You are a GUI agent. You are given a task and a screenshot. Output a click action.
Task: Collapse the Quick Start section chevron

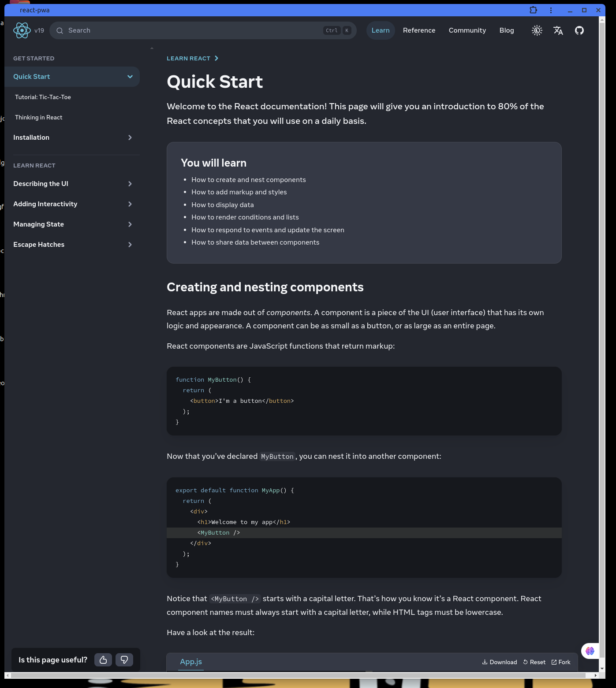tap(130, 77)
